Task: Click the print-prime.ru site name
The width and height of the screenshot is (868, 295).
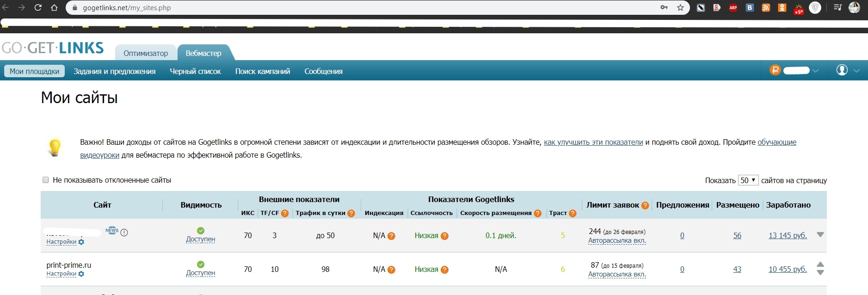Action: (x=69, y=265)
